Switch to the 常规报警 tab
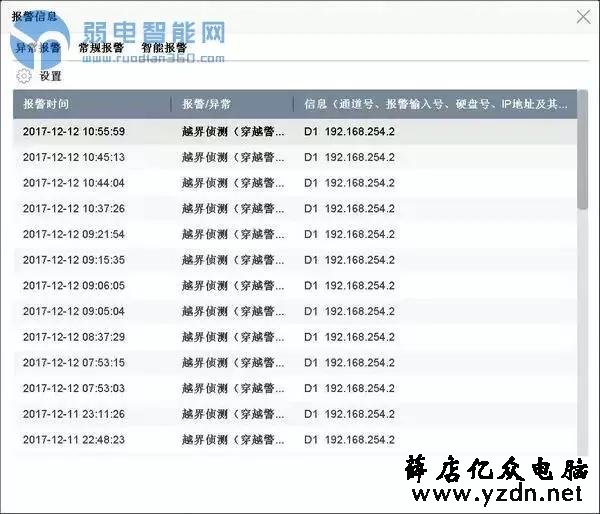600x514 pixels. coord(101,48)
